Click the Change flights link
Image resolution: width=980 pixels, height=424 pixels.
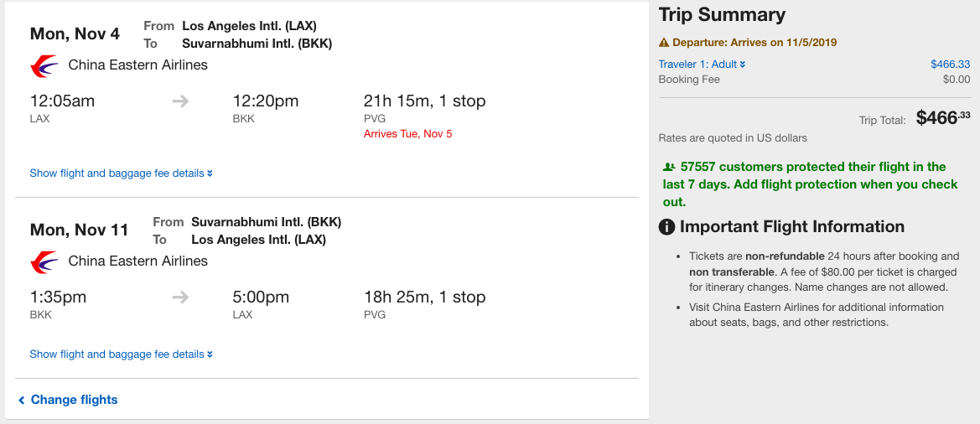[74, 401]
